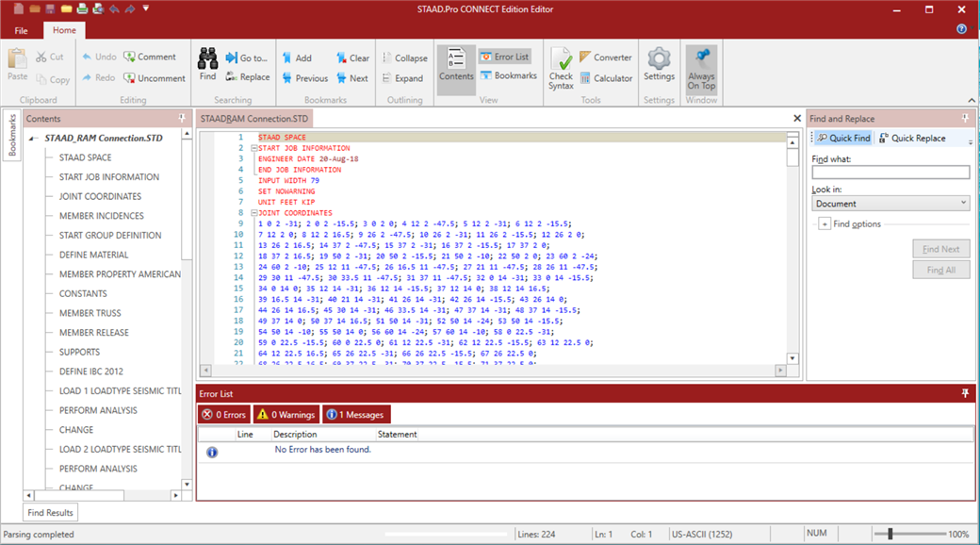Click the save icon in quick access toolbar
Screen dimensions: 980x545
point(50,8)
